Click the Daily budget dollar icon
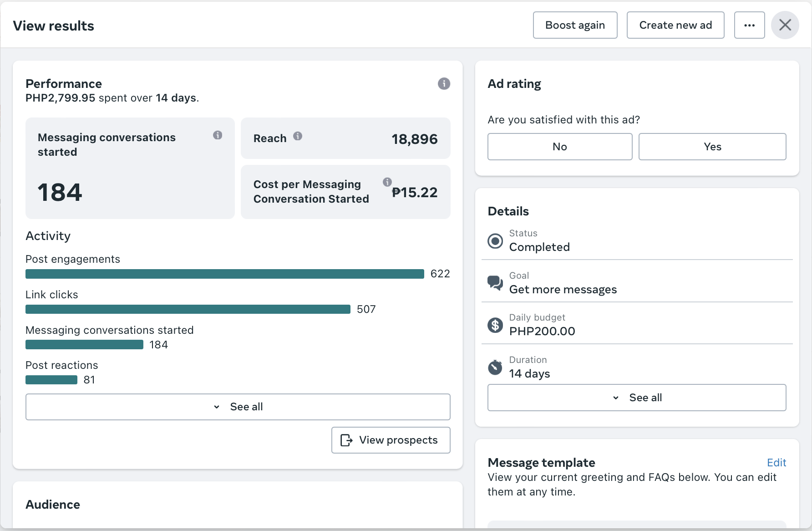 click(495, 325)
